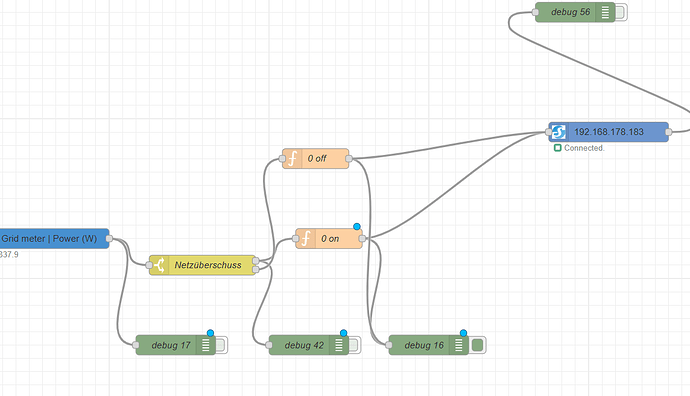The image size is (690, 396).
Task: Click the blue changed-dot on debug 17
Action: coord(210,333)
